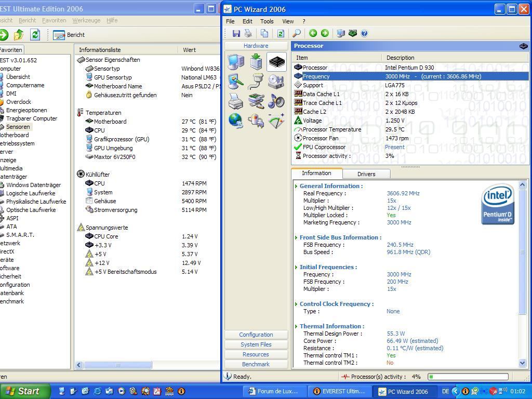Collapse the Thermal Information section
Screen dimensions: 532x399
(x=296, y=326)
